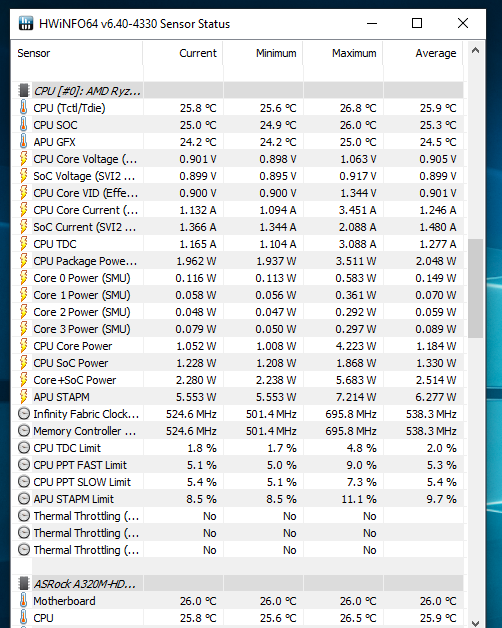
Task: Click the scroll up arrow of sensor list
Action: click(x=476, y=50)
